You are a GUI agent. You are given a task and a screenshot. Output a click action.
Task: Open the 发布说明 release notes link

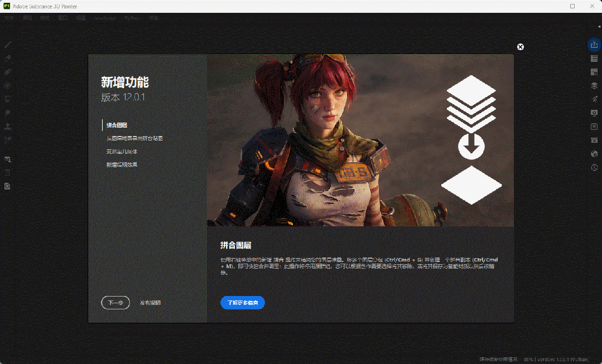[x=150, y=303]
